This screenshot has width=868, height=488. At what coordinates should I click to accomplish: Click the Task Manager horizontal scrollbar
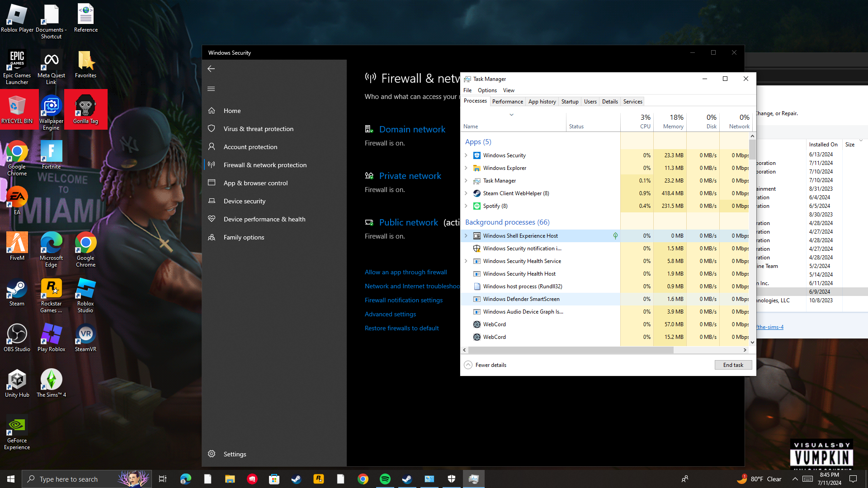[571, 350]
